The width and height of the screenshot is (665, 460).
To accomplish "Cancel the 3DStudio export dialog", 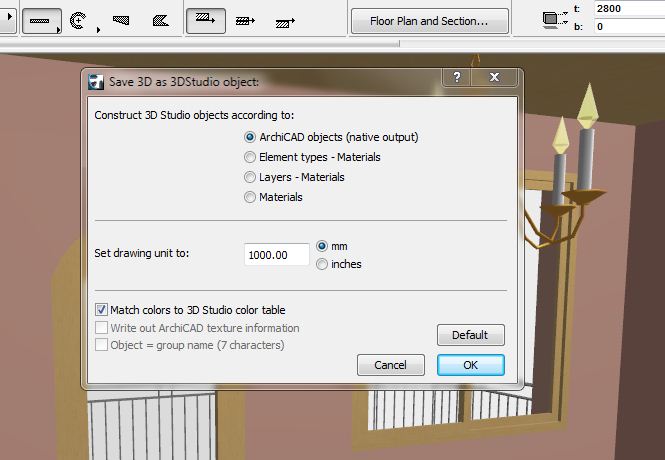I will click(391, 365).
